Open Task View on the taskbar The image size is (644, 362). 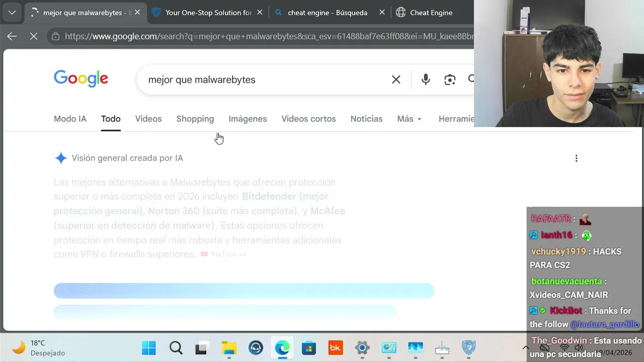pyautogui.click(x=202, y=348)
